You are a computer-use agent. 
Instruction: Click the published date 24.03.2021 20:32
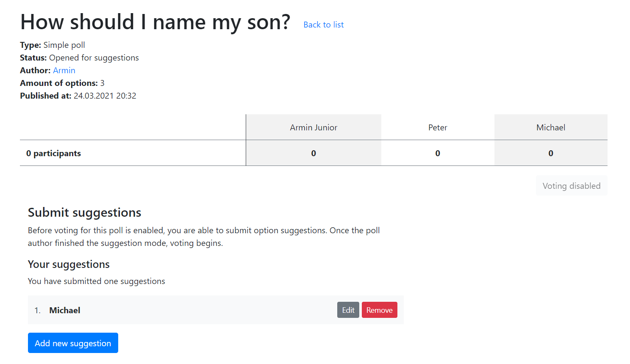point(105,96)
